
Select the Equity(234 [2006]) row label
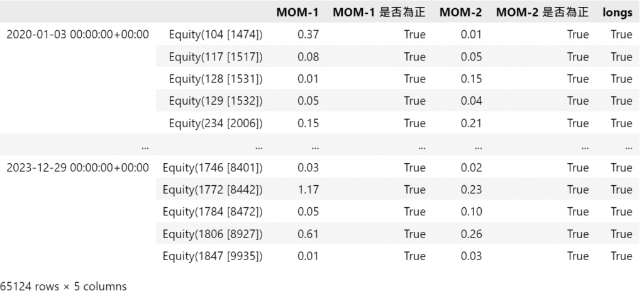click(x=216, y=123)
